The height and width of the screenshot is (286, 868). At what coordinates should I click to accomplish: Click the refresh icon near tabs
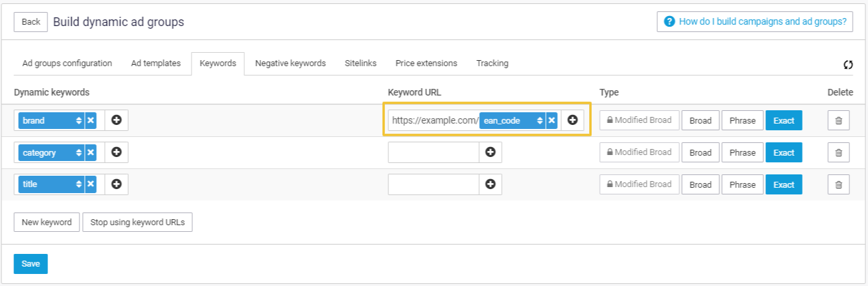[848, 65]
